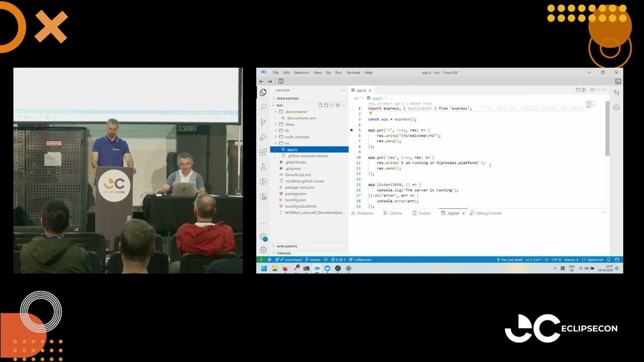
Task: Switch to the Problems panel tab
Action: (x=362, y=213)
